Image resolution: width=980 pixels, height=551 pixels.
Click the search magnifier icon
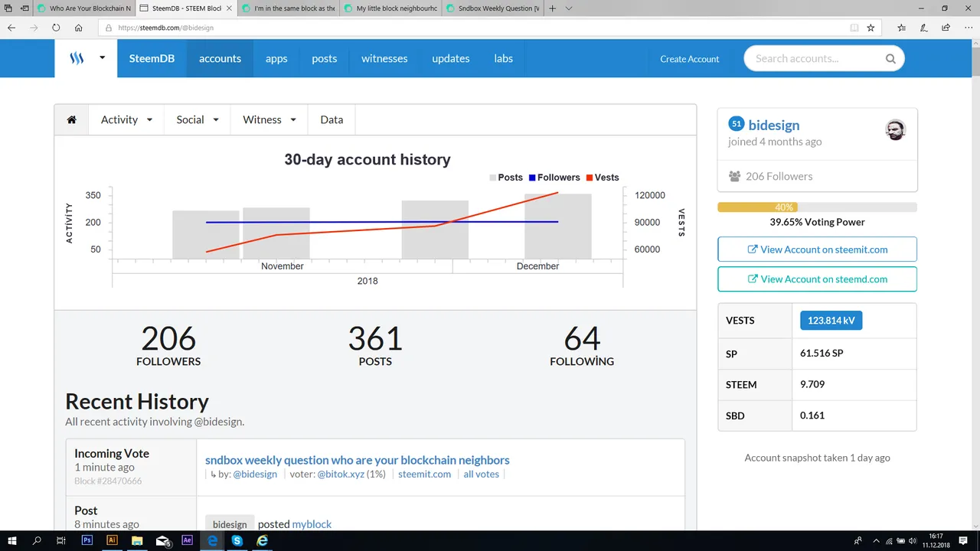click(x=890, y=59)
